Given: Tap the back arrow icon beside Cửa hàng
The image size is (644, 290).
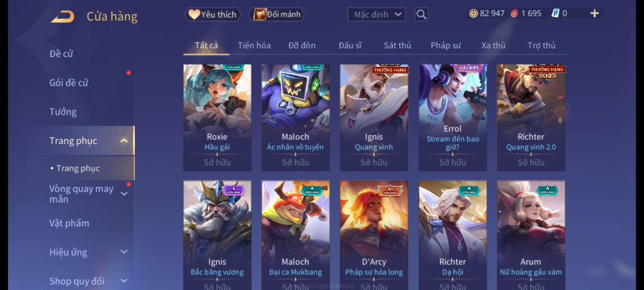Looking at the screenshot, I should pos(62,17).
